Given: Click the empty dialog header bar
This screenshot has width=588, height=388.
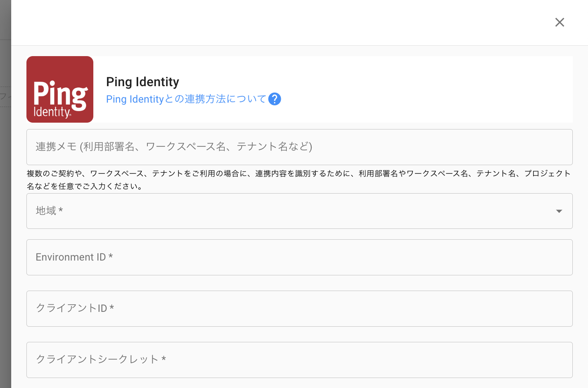Looking at the screenshot, I should [280, 22].
